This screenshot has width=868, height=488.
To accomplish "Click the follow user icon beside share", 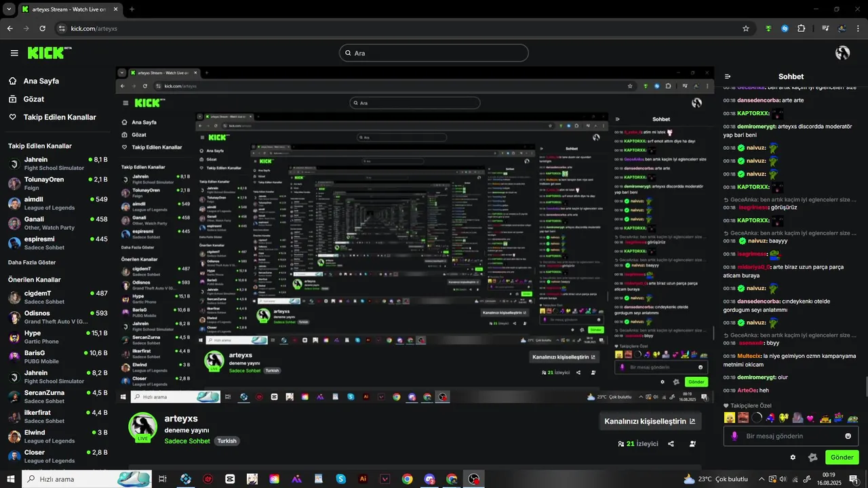I will 692,444.
